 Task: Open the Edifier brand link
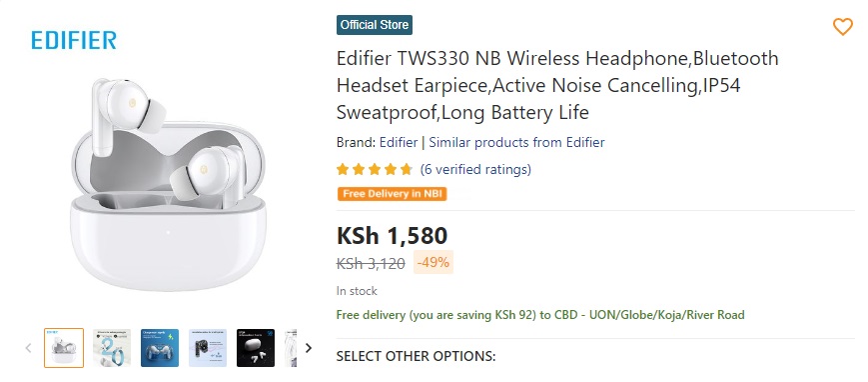[x=398, y=142]
